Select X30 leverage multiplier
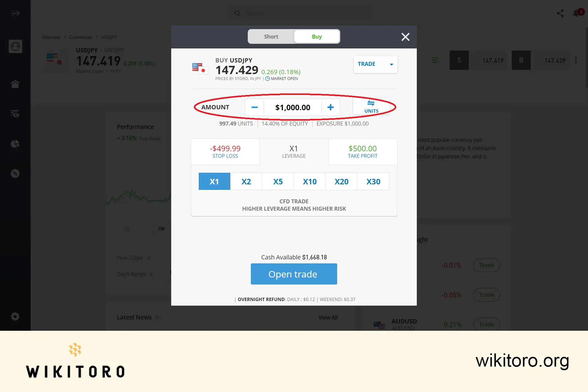 374,181
